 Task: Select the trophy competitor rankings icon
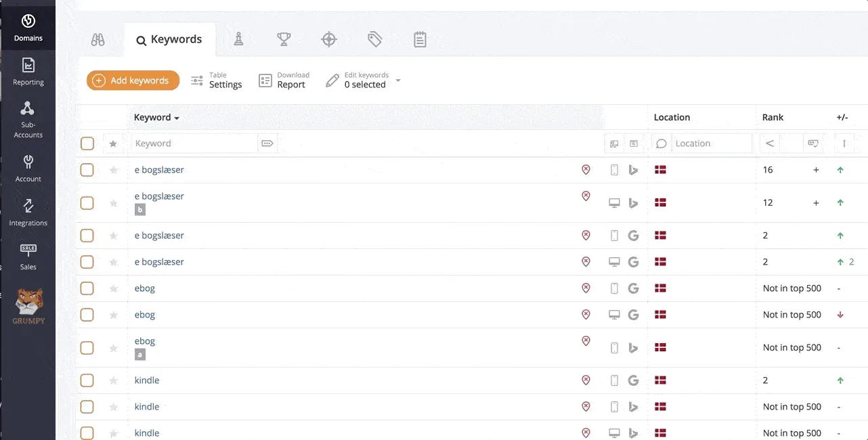[284, 39]
